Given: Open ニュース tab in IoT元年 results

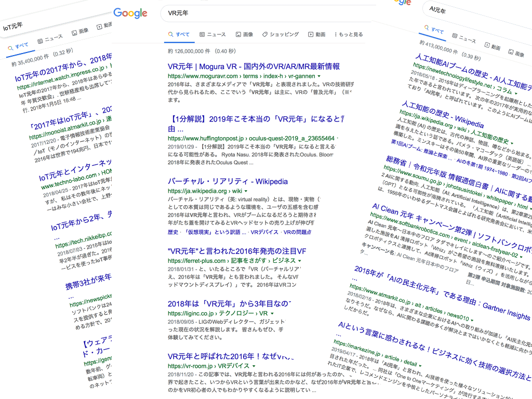Looking at the screenshot, I should (x=50, y=38).
